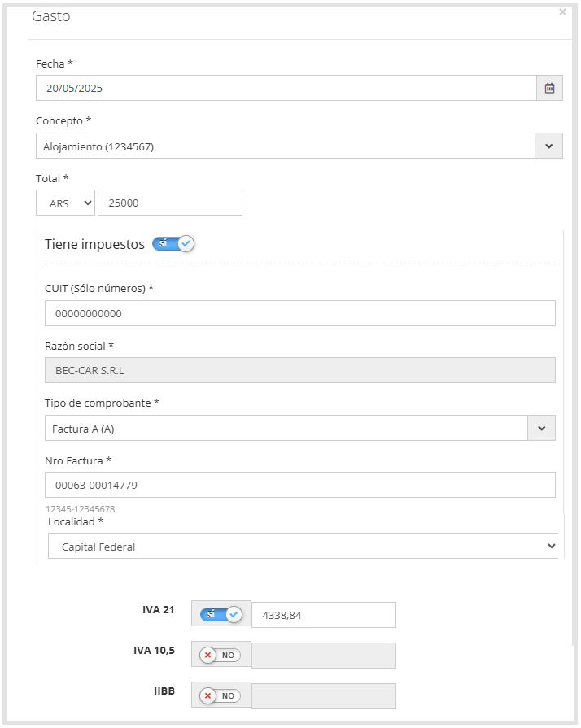The image size is (581, 728).
Task: Click the Razón social BEC-CAR field
Action: click(x=300, y=370)
